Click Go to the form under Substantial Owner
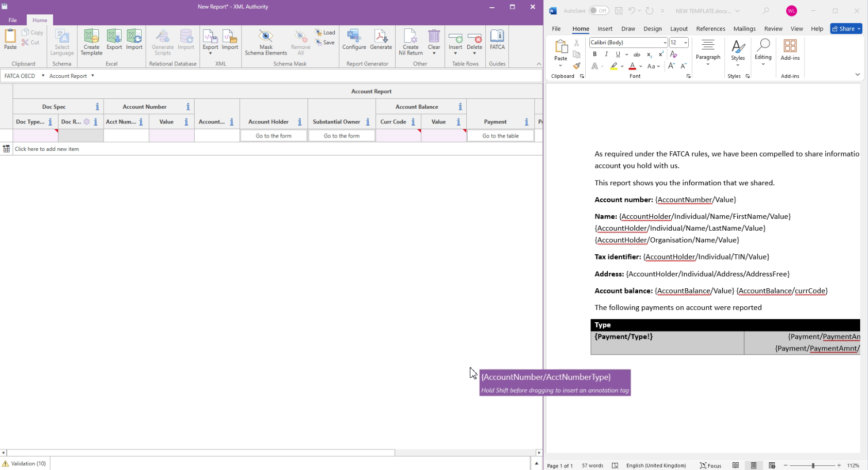The height and width of the screenshot is (470, 868). click(x=342, y=136)
